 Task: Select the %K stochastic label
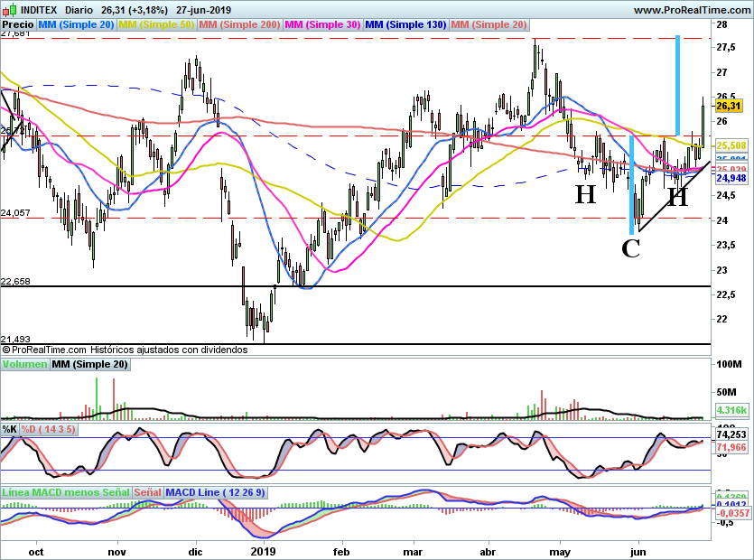point(9,429)
